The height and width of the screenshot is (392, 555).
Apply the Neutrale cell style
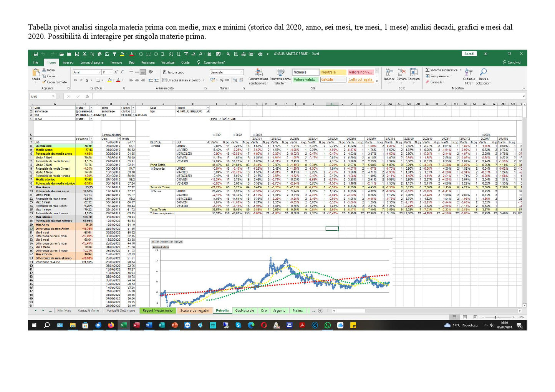click(x=333, y=72)
